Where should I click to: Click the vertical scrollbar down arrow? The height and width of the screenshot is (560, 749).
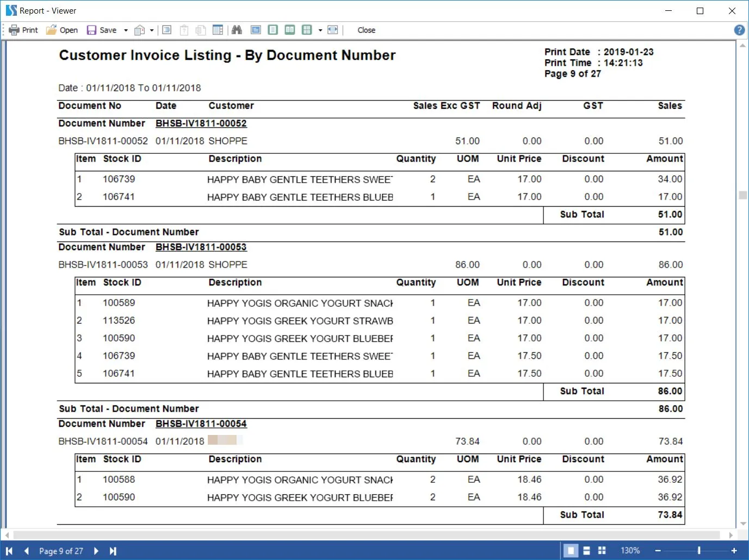coord(743,524)
